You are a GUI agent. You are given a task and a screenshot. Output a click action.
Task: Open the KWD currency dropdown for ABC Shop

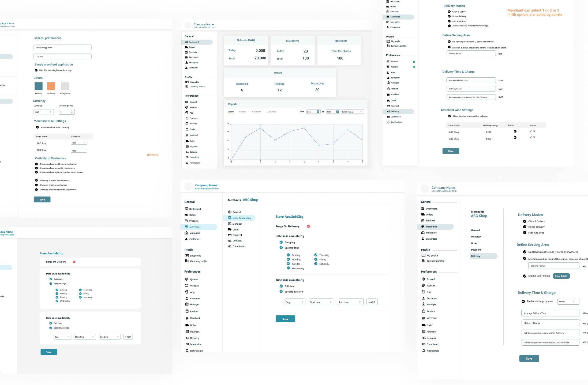click(79, 143)
